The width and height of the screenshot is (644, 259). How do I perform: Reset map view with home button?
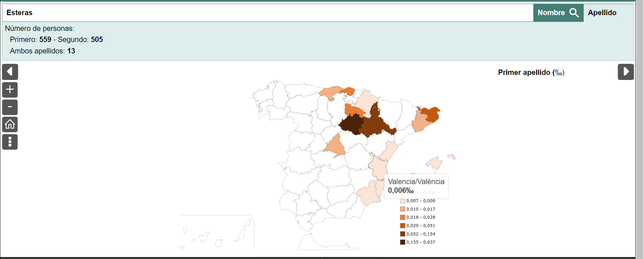point(10,124)
